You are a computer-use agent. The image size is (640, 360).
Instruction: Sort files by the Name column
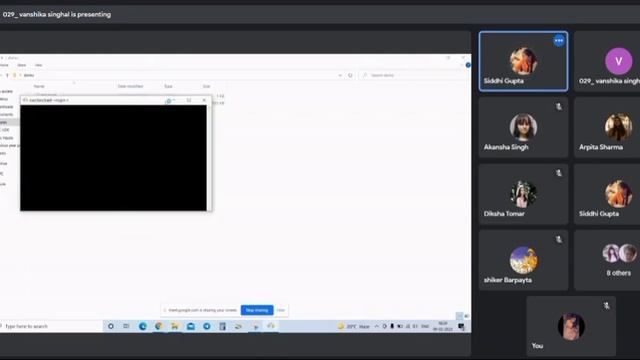39,86
